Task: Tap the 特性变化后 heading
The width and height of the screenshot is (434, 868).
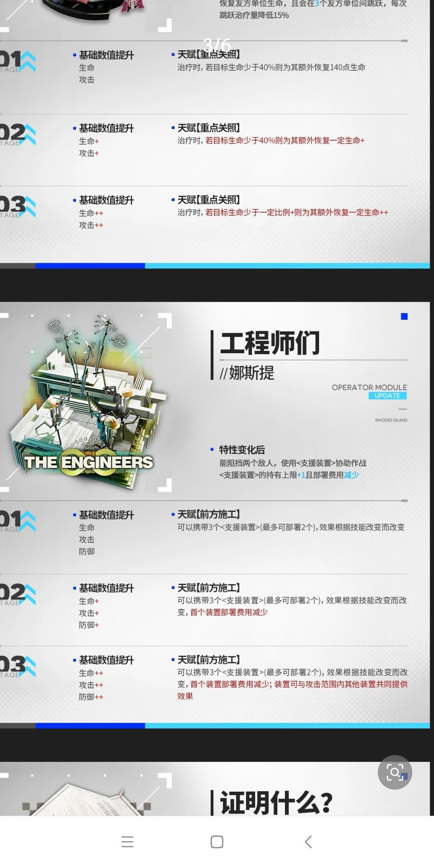Action: 242,450
